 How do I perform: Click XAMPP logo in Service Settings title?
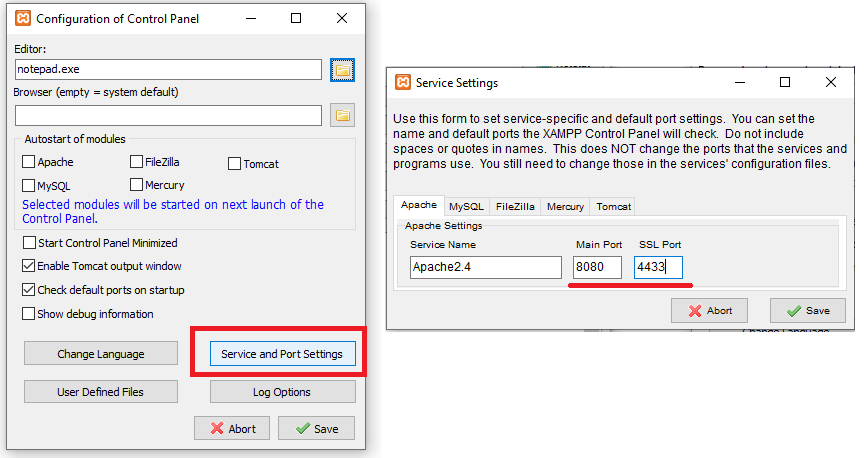point(403,83)
